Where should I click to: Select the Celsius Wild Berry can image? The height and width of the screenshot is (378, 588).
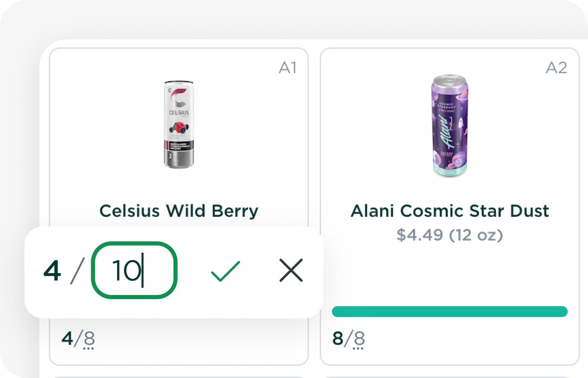[179, 124]
